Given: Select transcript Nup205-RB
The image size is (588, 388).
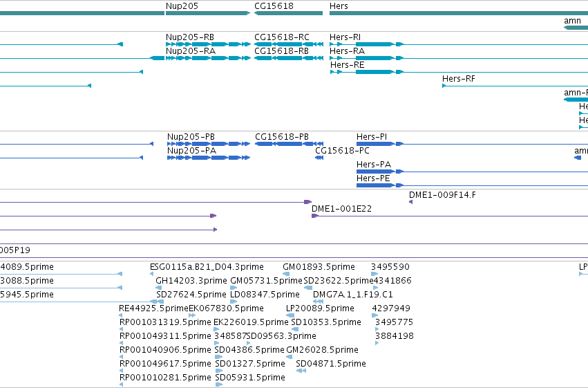Looking at the screenshot, I should [x=208, y=44].
